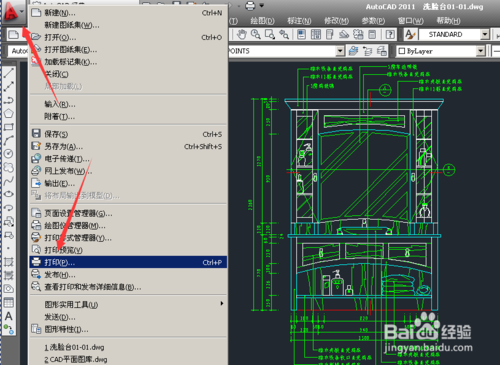
Task: Select the Multiline Text A tool
Action: pyautogui.click(x=9, y=316)
